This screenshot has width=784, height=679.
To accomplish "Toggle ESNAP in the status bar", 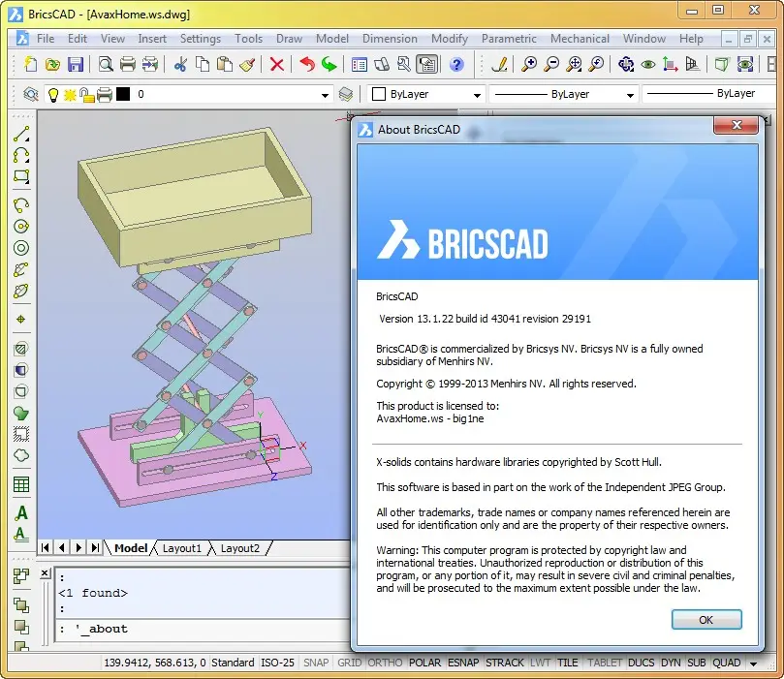I will (463, 663).
